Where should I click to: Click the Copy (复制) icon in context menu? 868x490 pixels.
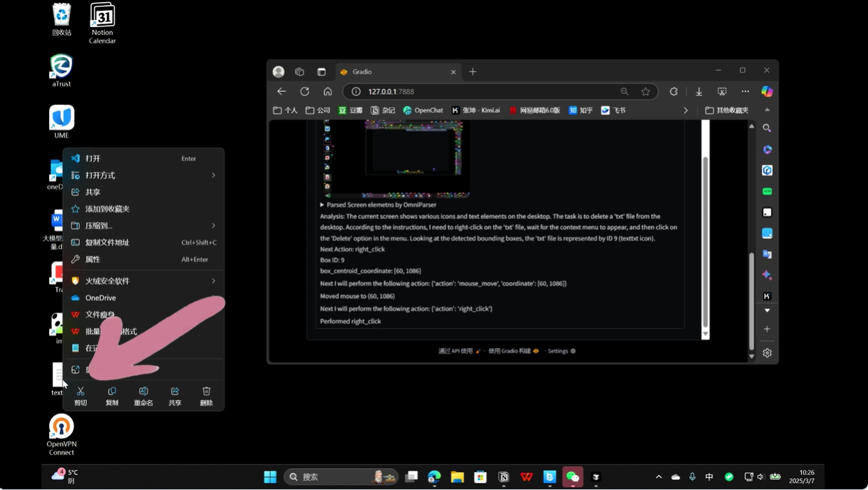112,392
